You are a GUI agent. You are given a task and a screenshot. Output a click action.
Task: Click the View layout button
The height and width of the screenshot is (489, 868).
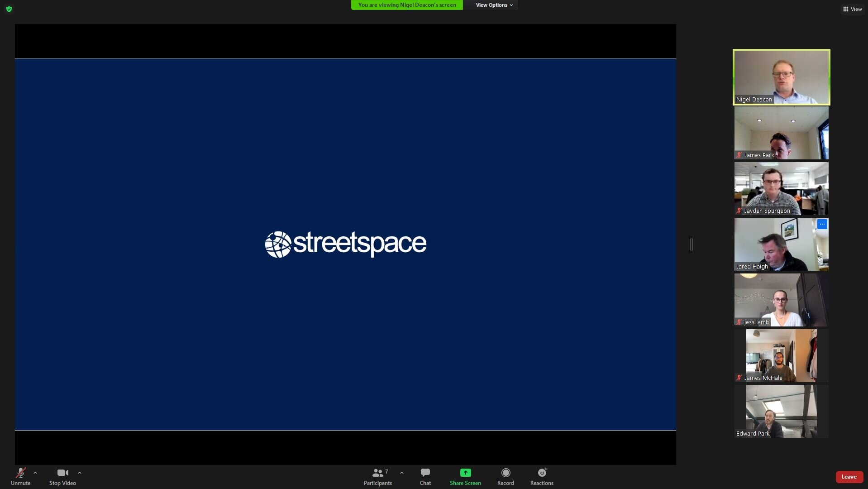(x=852, y=9)
